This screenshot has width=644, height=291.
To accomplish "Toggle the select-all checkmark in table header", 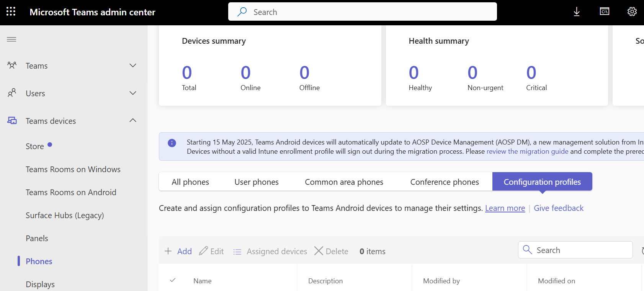I will coord(173,280).
